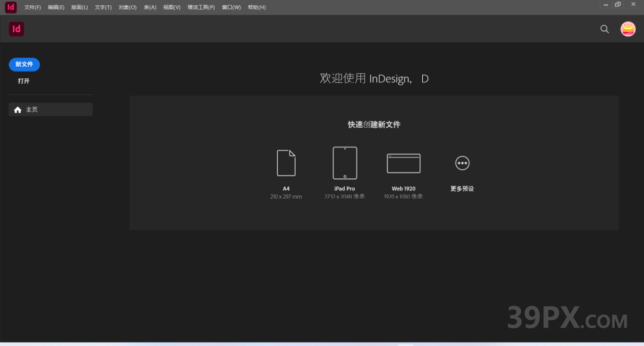Open the search magnifier icon
644x346 pixels.
(x=605, y=29)
